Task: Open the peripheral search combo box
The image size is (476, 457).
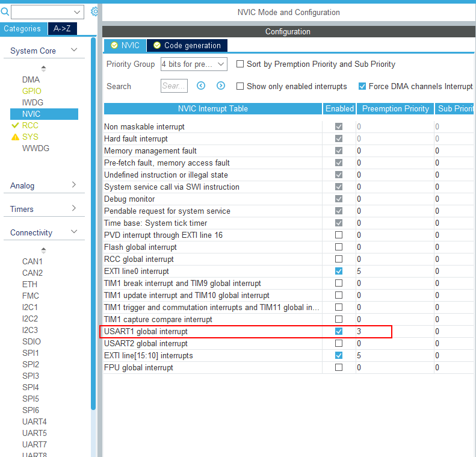Action: 48,12
